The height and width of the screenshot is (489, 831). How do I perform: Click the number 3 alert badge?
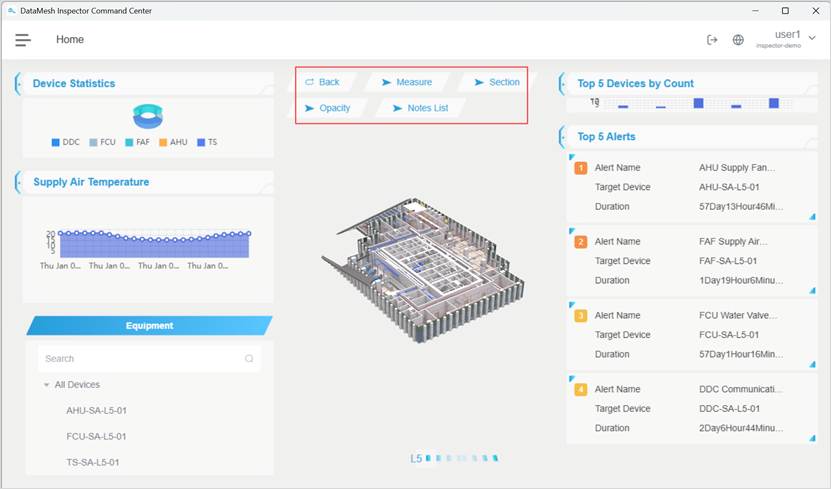tap(581, 316)
